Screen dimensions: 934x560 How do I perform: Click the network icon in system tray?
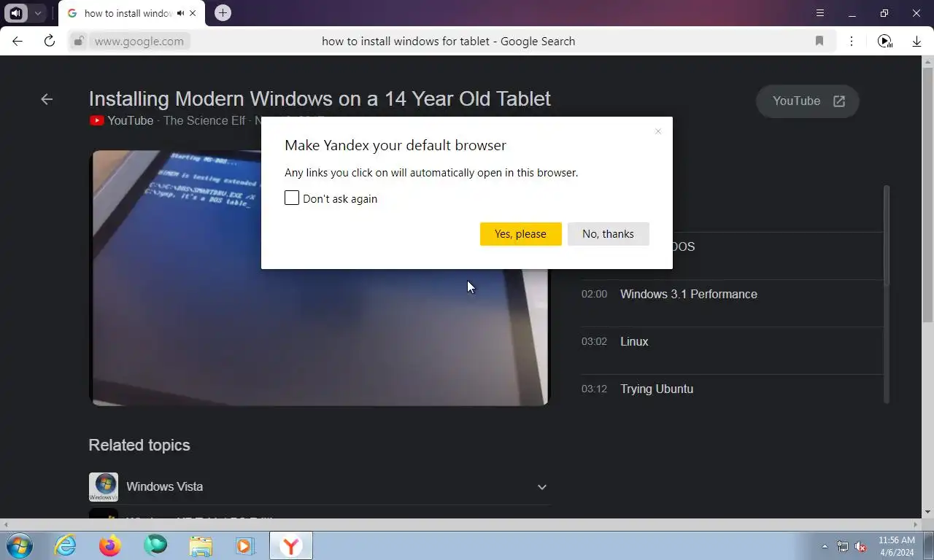click(843, 546)
